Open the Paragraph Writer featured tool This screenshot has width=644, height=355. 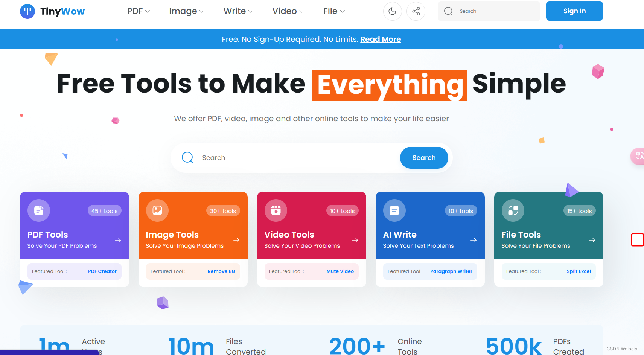click(451, 271)
